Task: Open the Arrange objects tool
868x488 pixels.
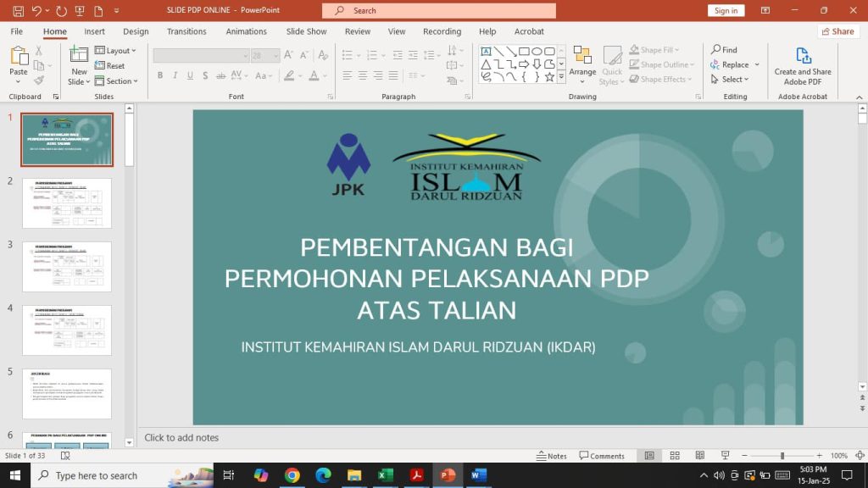Action: click(x=582, y=65)
